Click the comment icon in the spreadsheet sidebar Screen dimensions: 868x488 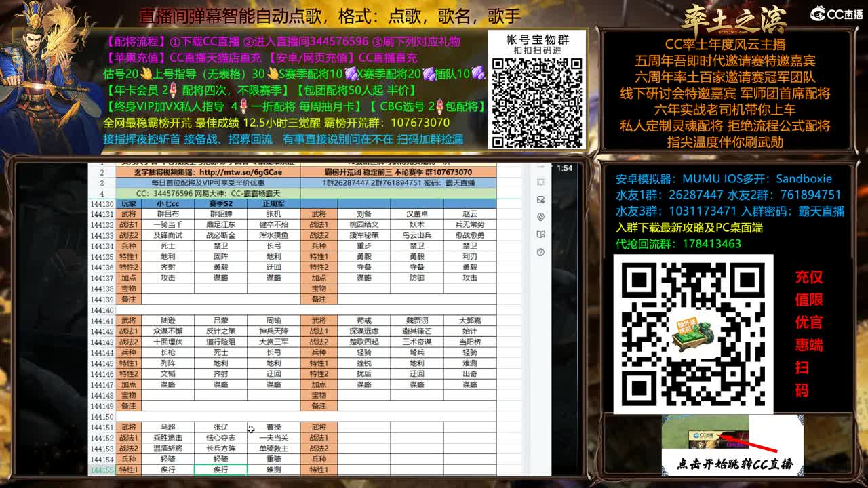pos(540,217)
